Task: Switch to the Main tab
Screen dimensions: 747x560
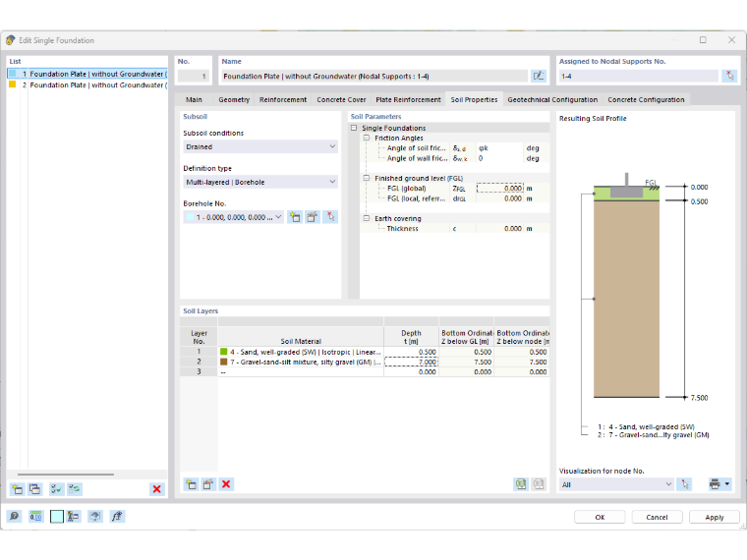Action: coord(194,99)
